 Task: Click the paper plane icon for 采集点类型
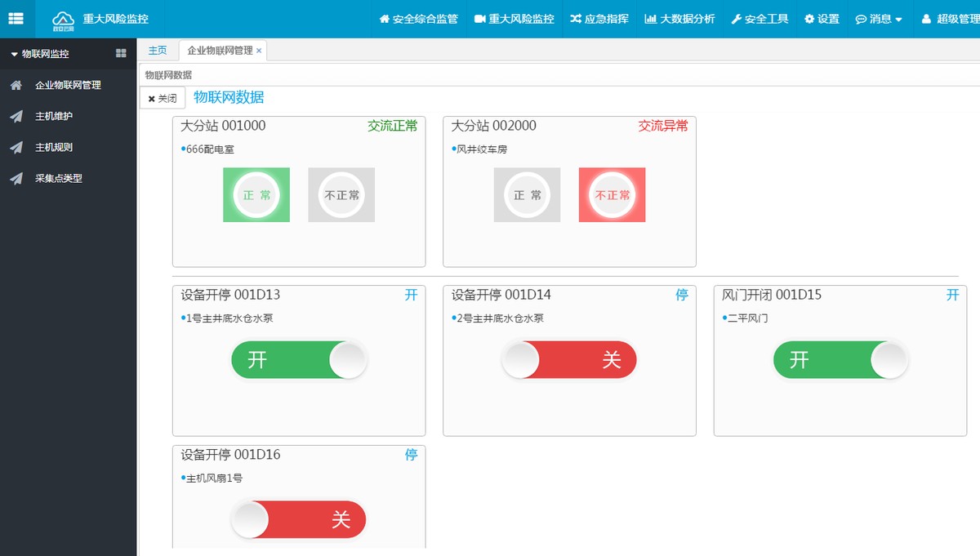16,178
